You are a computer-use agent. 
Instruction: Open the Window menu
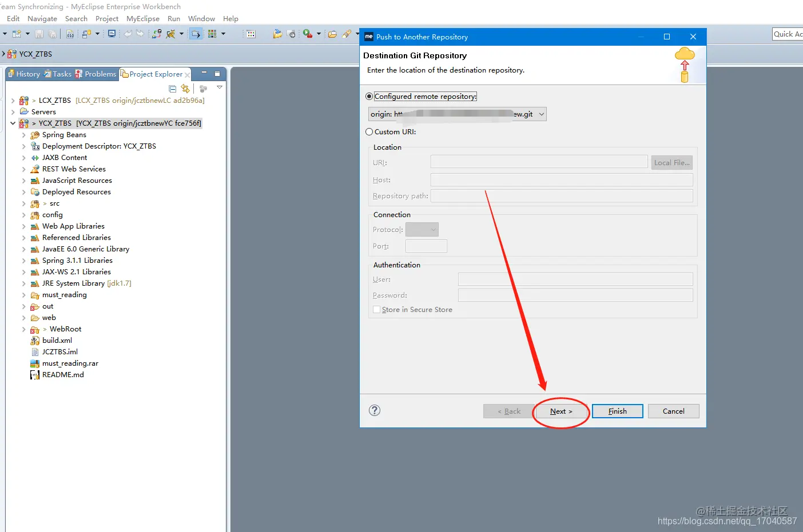pos(201,19)
